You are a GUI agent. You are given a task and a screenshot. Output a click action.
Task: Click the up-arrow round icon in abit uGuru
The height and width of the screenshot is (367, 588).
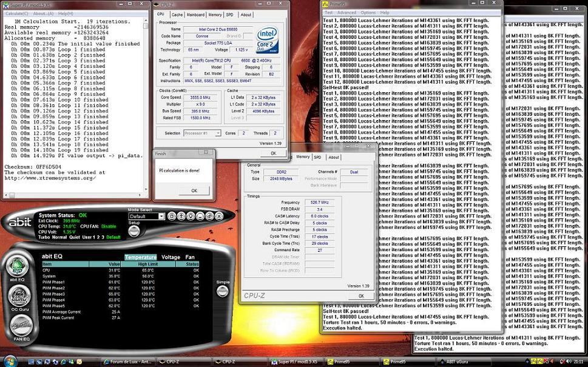tap(181, 216)
